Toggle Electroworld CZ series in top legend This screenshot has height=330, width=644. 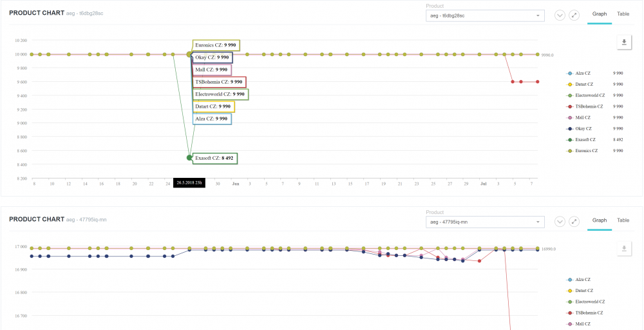pyautogui.click(x=585, y=95)
